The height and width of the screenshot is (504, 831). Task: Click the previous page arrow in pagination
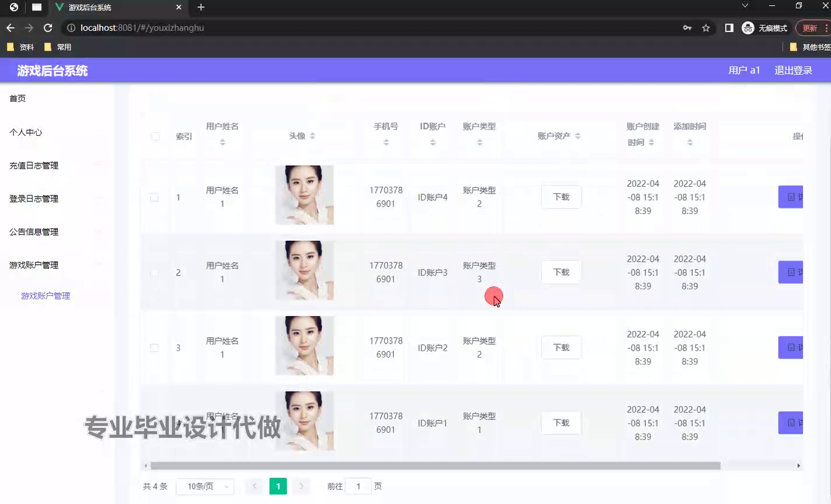click(254, 486)
